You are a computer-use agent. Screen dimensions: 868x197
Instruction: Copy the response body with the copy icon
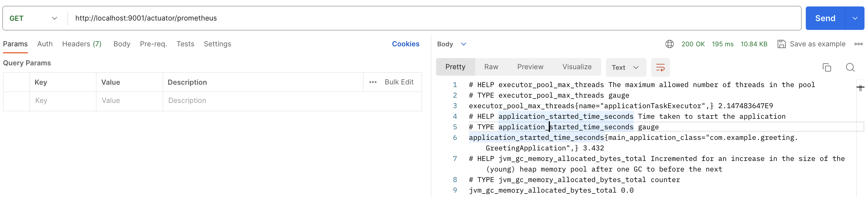tap(826, 67)
